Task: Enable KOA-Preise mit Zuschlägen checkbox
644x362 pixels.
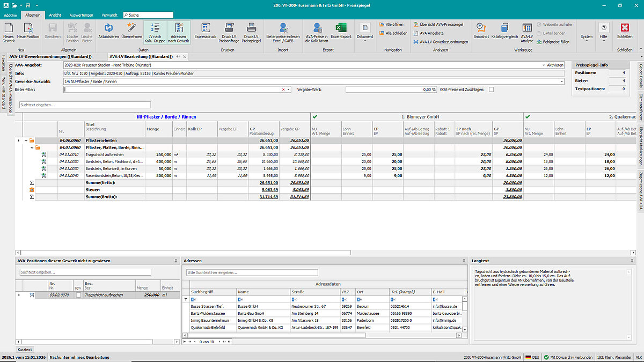Action: coord(491,90)
